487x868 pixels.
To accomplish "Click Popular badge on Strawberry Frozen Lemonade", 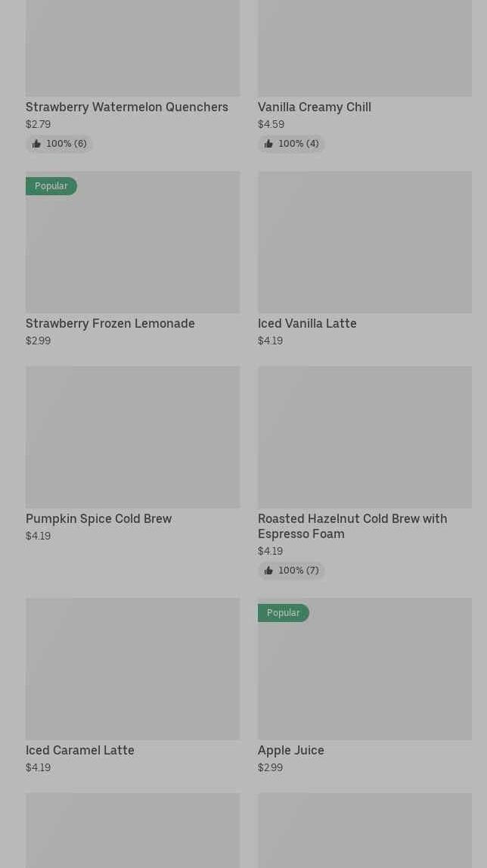I will (x=51, y=186).
